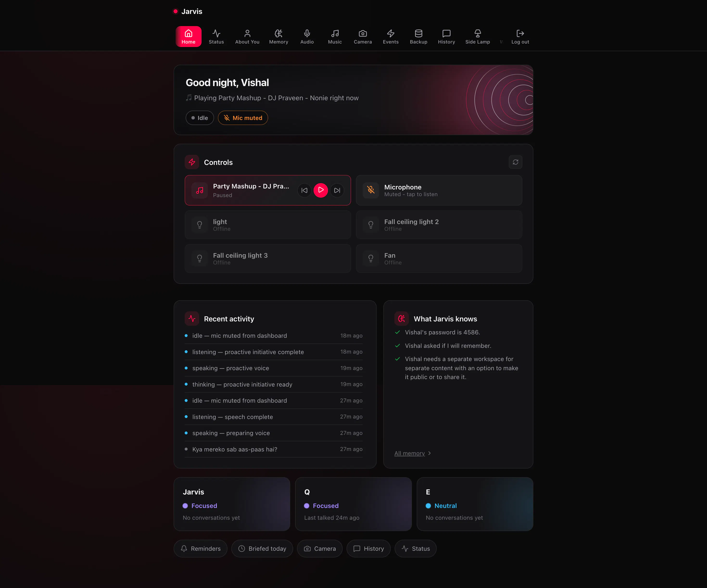Open the Side Lamp page
This screenshot has width=707, height=588.
pyautogui.click(x=477, y=36)
